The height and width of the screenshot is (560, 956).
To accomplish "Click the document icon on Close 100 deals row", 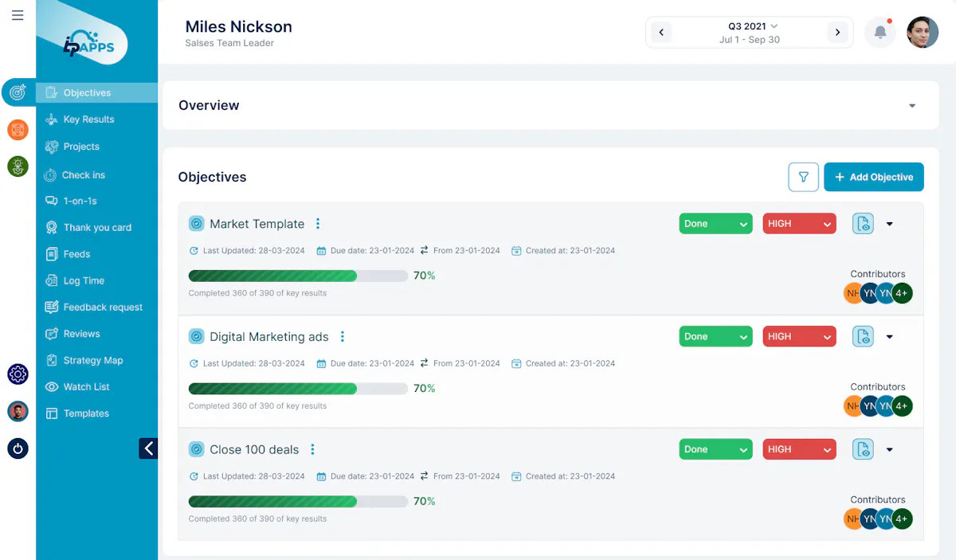I will tap(863, 449).
